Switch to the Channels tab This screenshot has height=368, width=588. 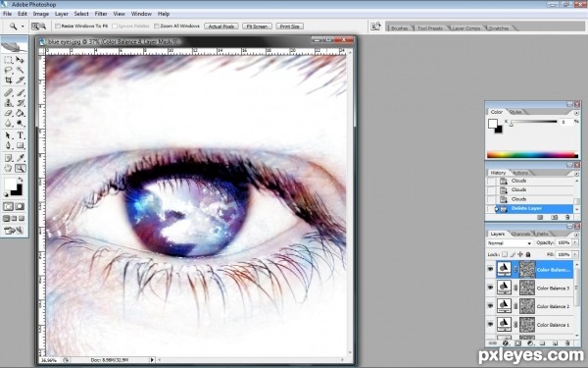pos(521,234)
